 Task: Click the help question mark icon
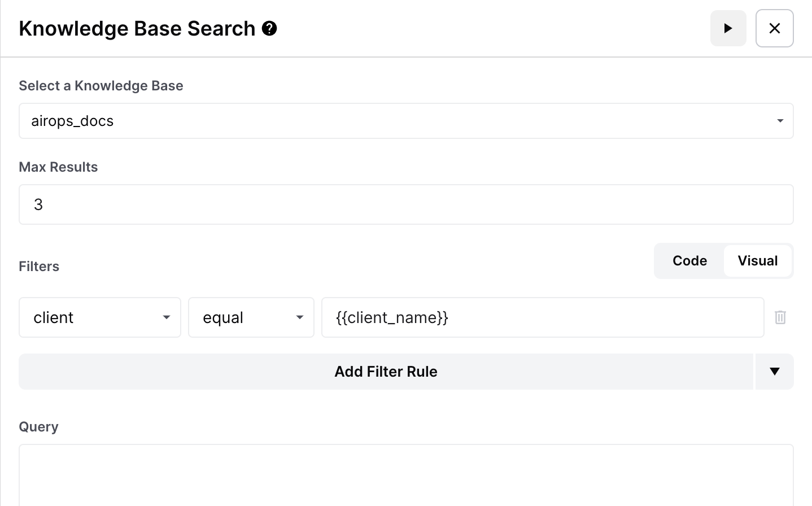click(x=269, y=28)
